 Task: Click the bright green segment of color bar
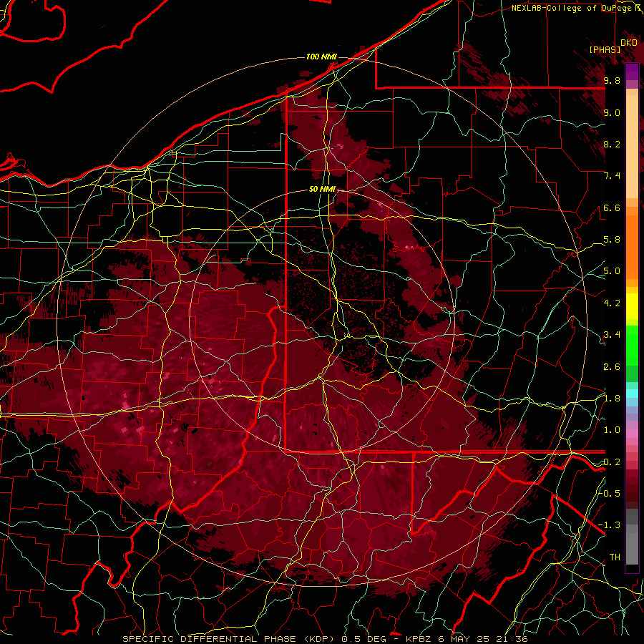click(632, 346)
